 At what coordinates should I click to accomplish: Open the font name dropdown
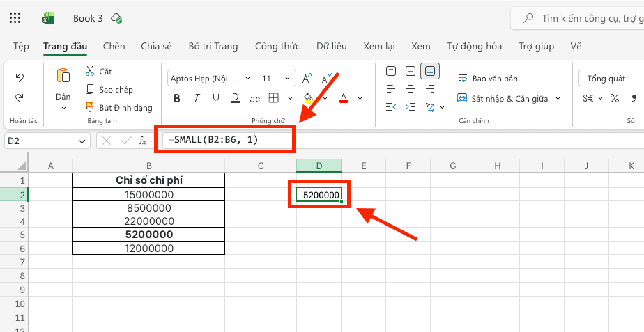(x=211, y=79)
